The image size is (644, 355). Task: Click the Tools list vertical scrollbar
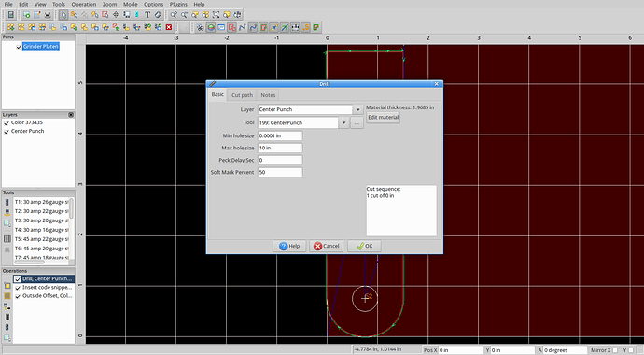72,208
